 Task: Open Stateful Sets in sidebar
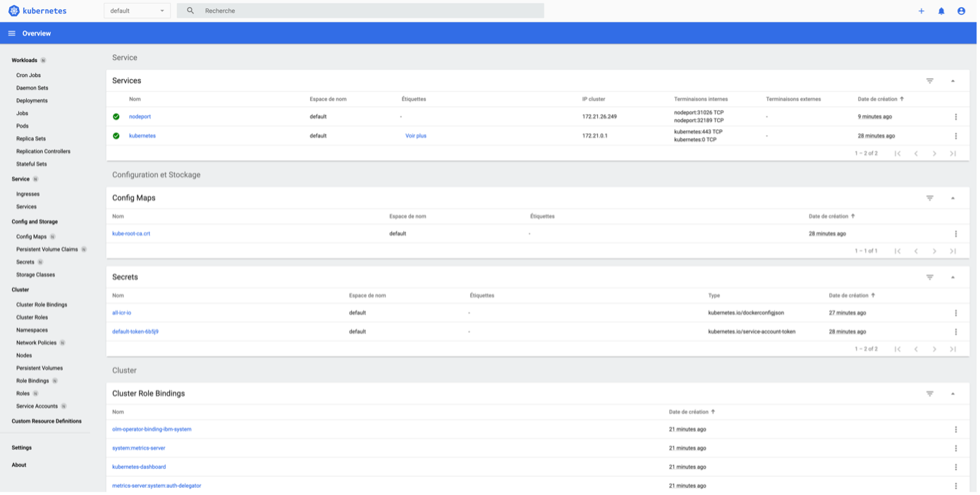(x=31, y=164)
